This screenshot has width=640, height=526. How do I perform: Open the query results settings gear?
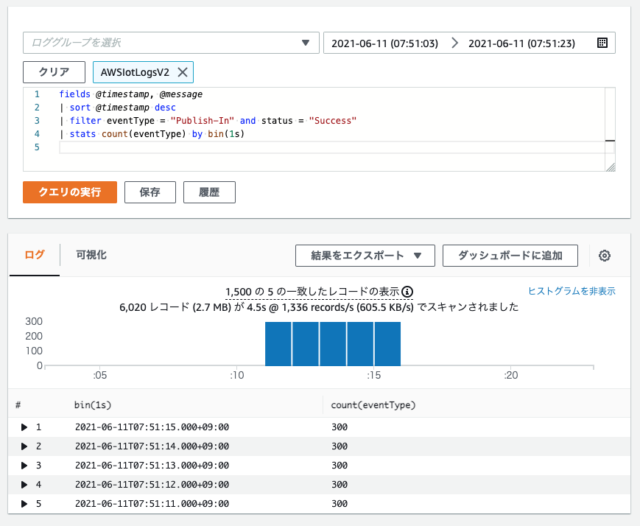(x=604, y=256)
